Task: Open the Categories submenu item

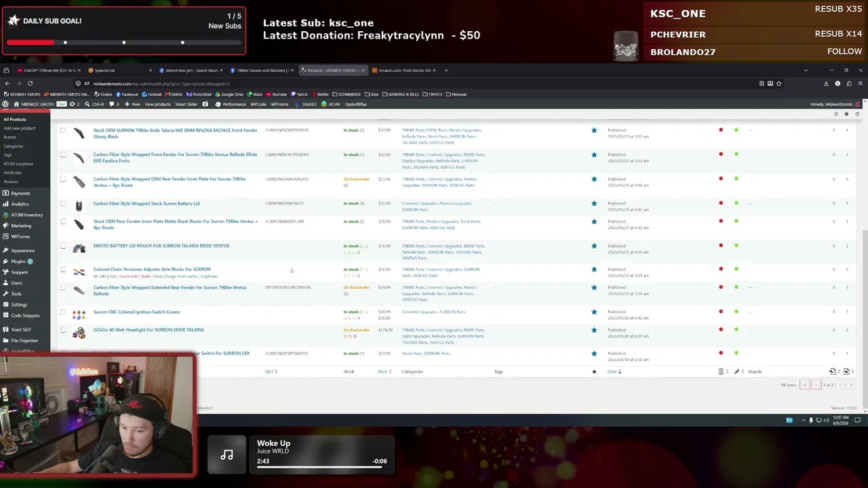Action: coord(13,146)
